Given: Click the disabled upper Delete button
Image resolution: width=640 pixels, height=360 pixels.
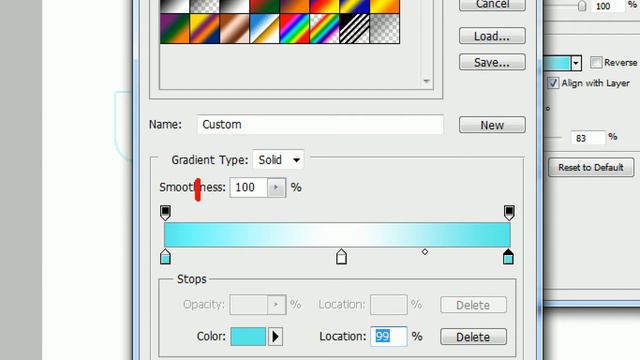Looking at the screenshot, I should 473,305.
